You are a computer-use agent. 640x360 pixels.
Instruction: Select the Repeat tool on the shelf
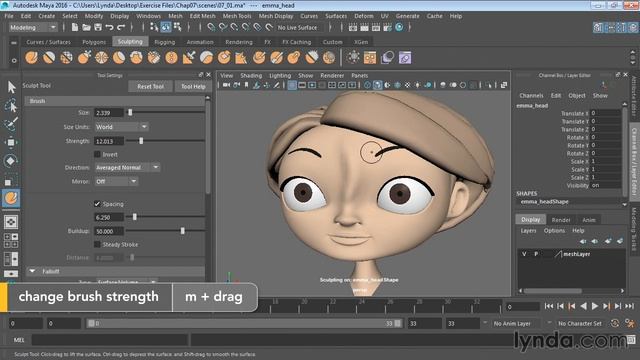171,58
